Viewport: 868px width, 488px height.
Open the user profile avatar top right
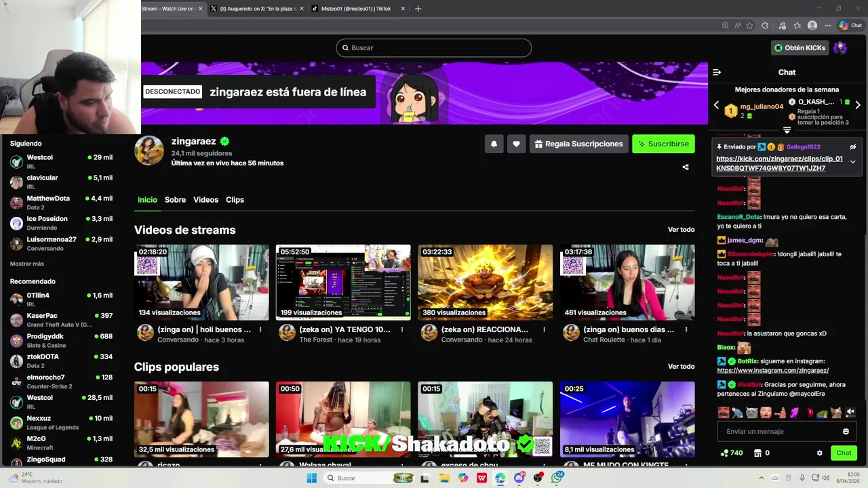(x=840, y=48)
